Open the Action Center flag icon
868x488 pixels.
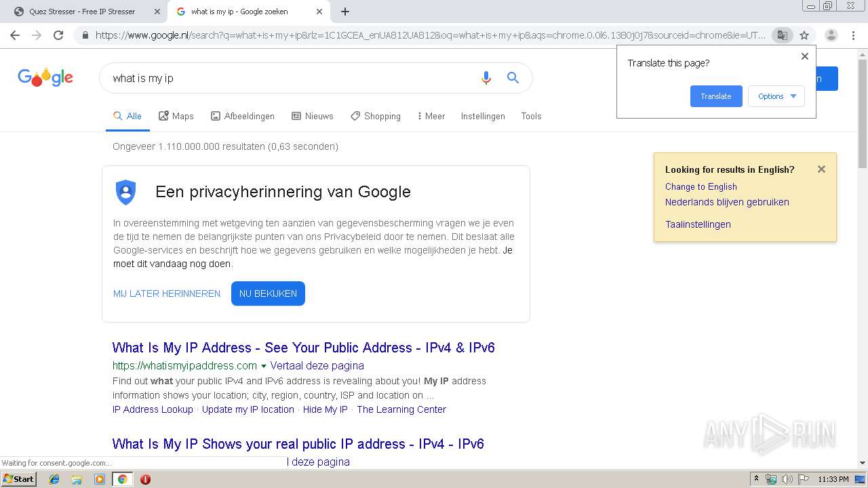click(803, 479)
